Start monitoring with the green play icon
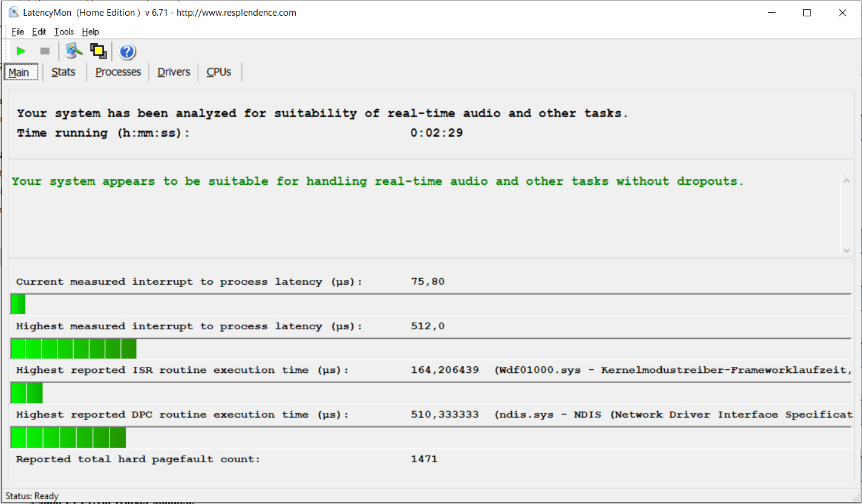The width and height of the screenshot is (862, 504). [21, 51]
